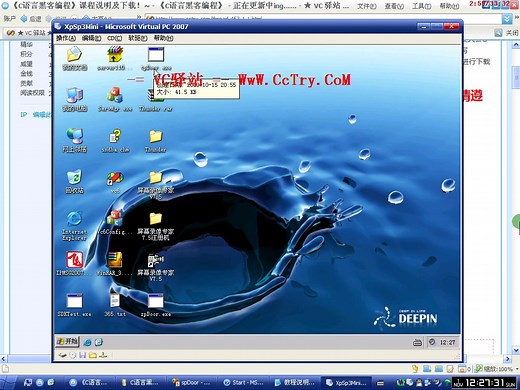Viewport: 520px width, 390px height.
Task: Open browser View (查看) menu
Action: pyautogui.click(x=394, y=6)
